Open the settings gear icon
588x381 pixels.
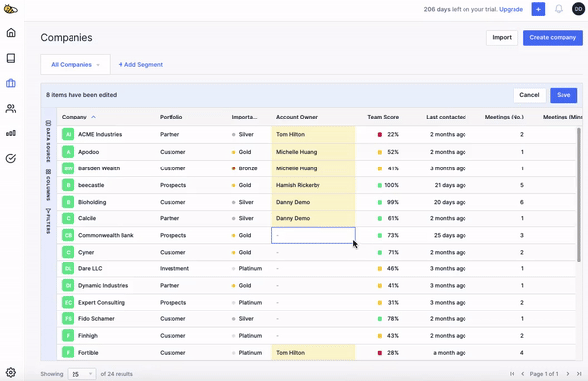11,373
